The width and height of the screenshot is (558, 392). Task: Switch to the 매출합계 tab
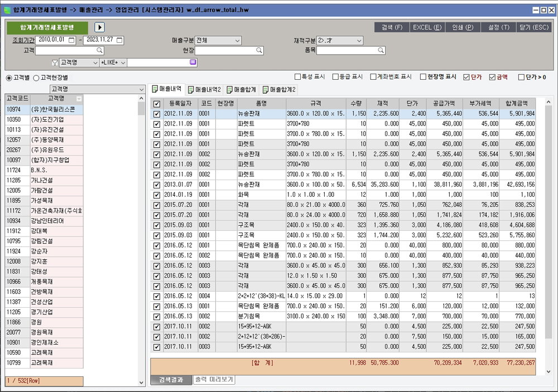pyautogui.click(x=242, y=89)
